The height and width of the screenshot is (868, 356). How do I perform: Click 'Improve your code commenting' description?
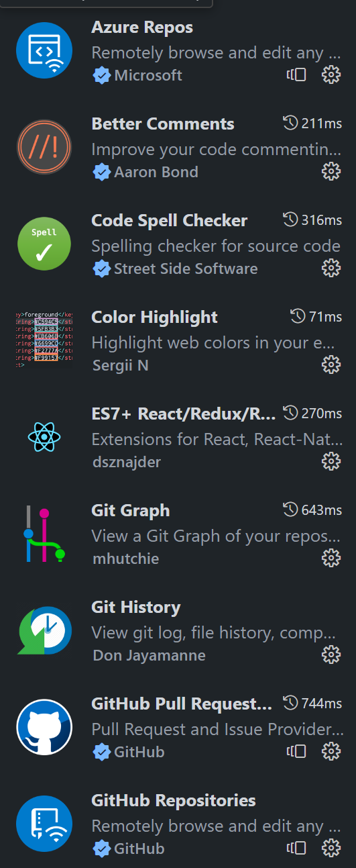tap(216, 149)
